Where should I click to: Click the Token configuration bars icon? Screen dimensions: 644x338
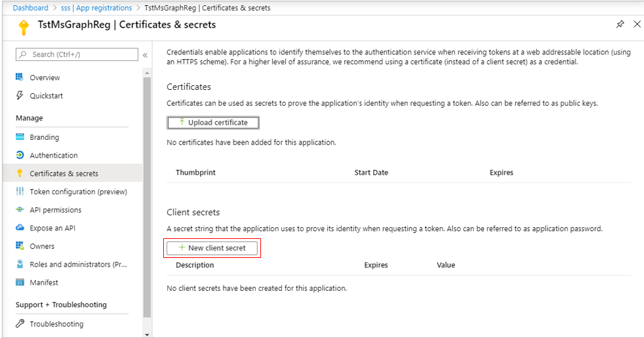click(x=20, y=191)
